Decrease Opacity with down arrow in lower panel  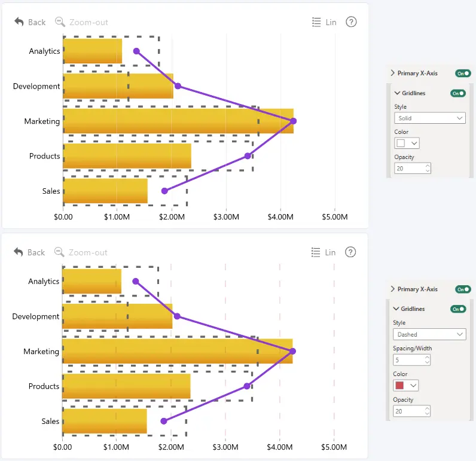tap(427, 414)
